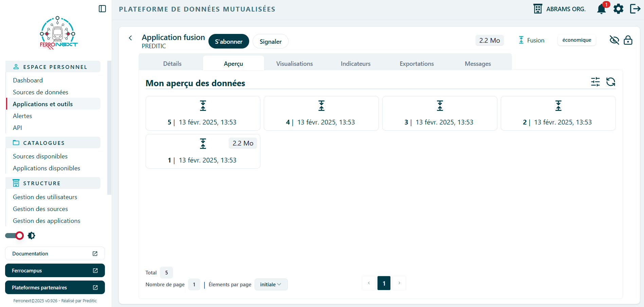
Task: Click the Ferronext logo
Action: 58,33
